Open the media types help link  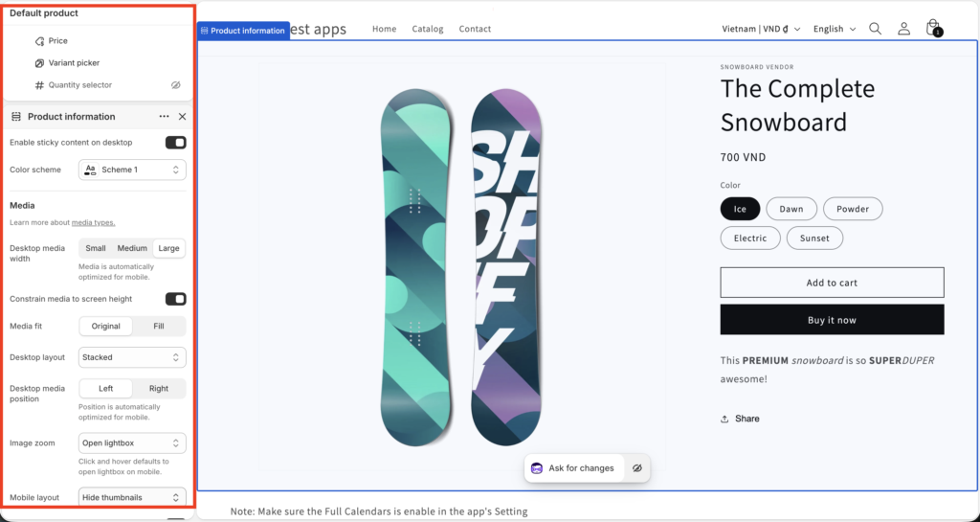[x=93, y=223]
